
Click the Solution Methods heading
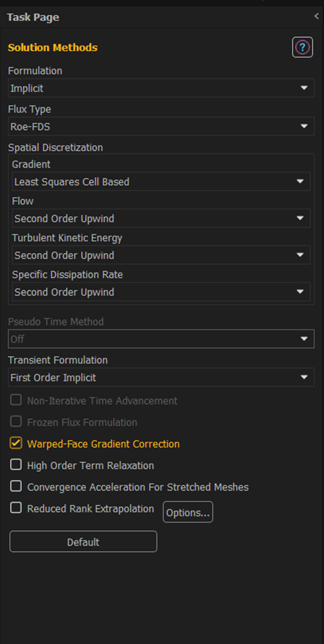click(53, 48)
